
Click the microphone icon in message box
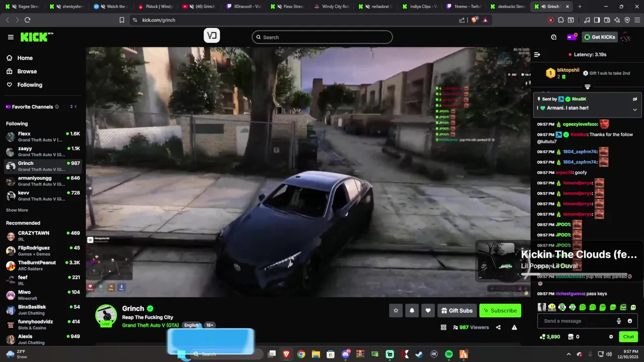point(619,321)
